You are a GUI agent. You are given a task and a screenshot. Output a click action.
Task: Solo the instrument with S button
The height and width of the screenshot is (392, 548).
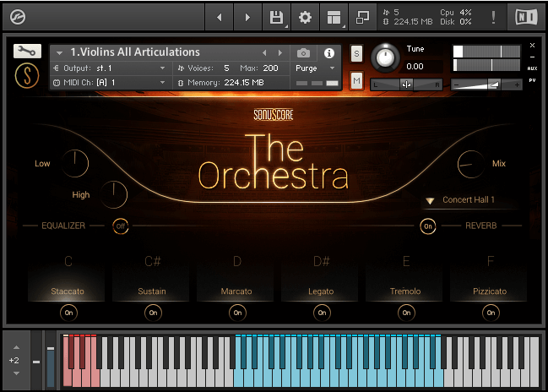tap(356, 53)
